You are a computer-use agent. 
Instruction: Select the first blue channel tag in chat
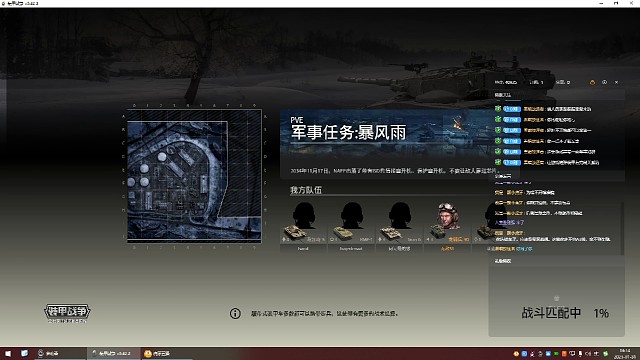(x=512, y=109)
